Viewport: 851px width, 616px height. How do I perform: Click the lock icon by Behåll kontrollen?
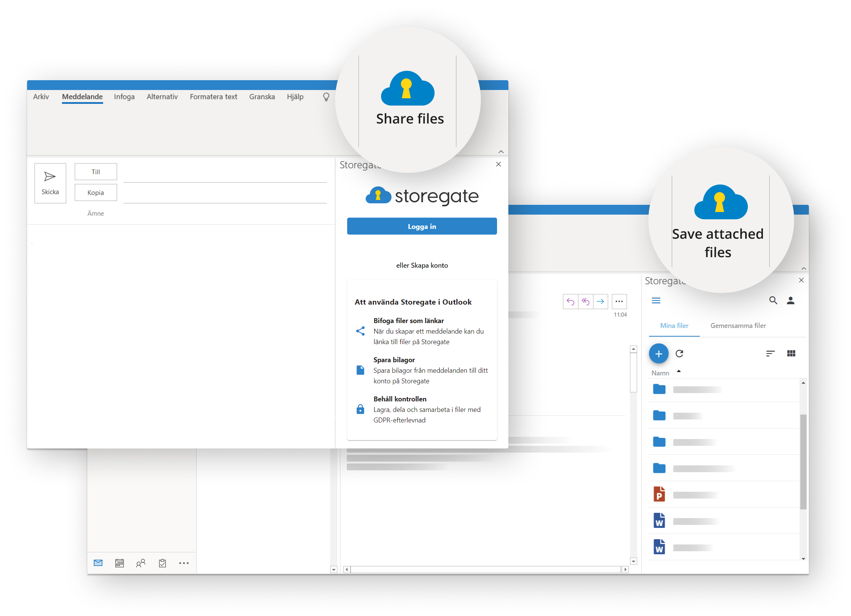point(360,409)
